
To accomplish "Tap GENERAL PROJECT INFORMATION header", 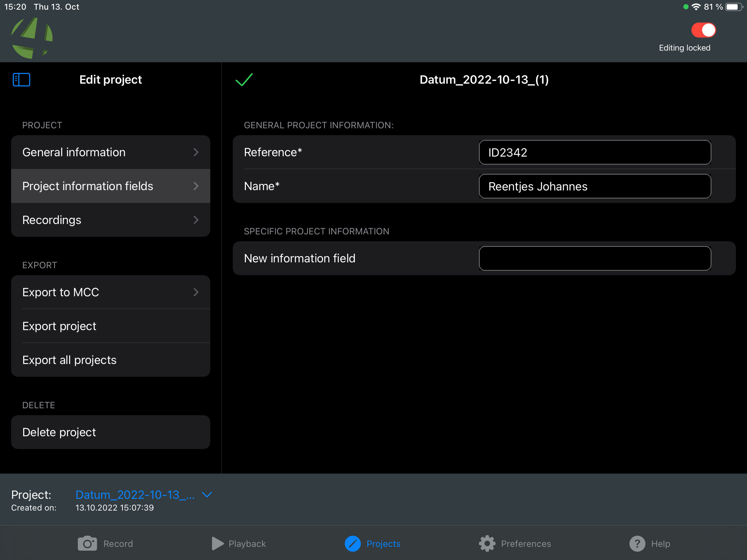I will coord(319,125).
